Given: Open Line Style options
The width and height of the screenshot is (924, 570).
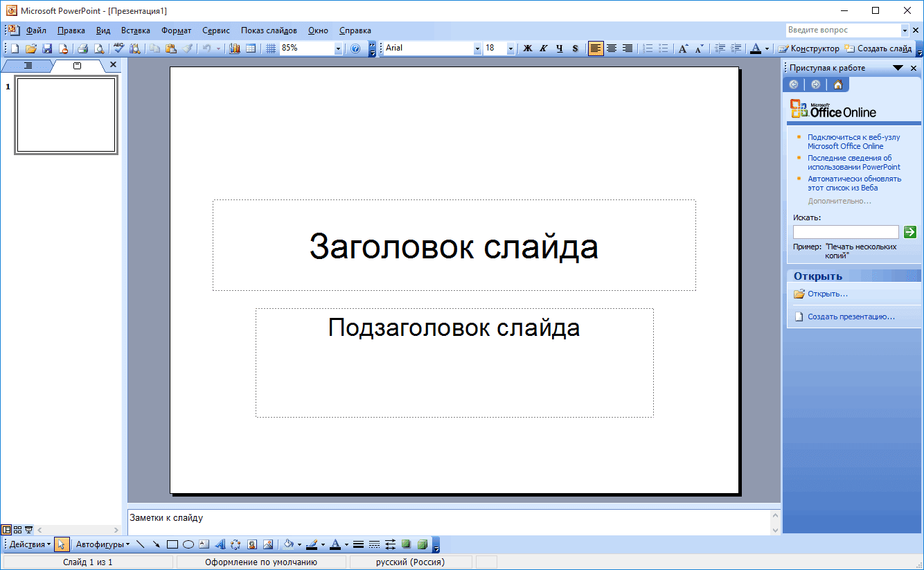Looking at the screenshot, I should (x=358, y=544).
